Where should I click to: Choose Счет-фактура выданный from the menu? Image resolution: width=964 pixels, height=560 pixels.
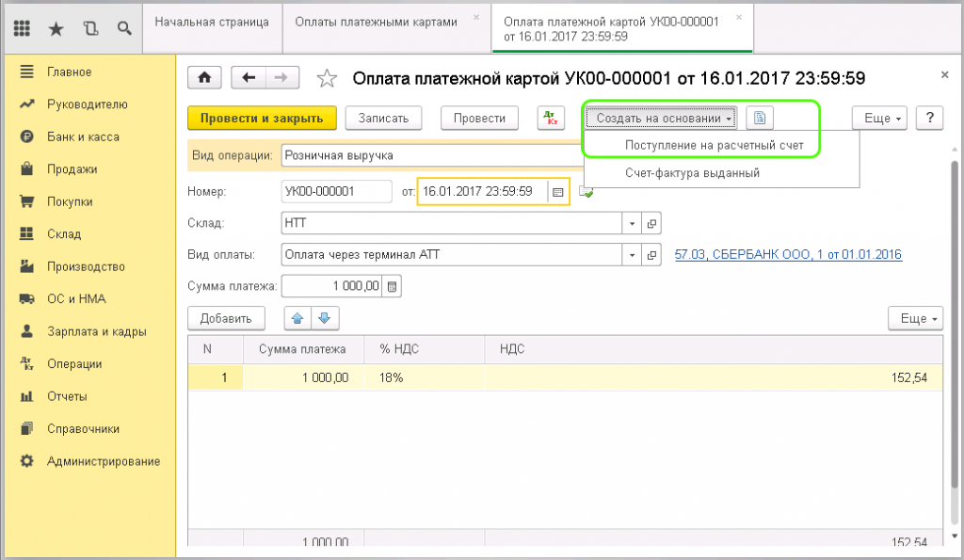692,173
